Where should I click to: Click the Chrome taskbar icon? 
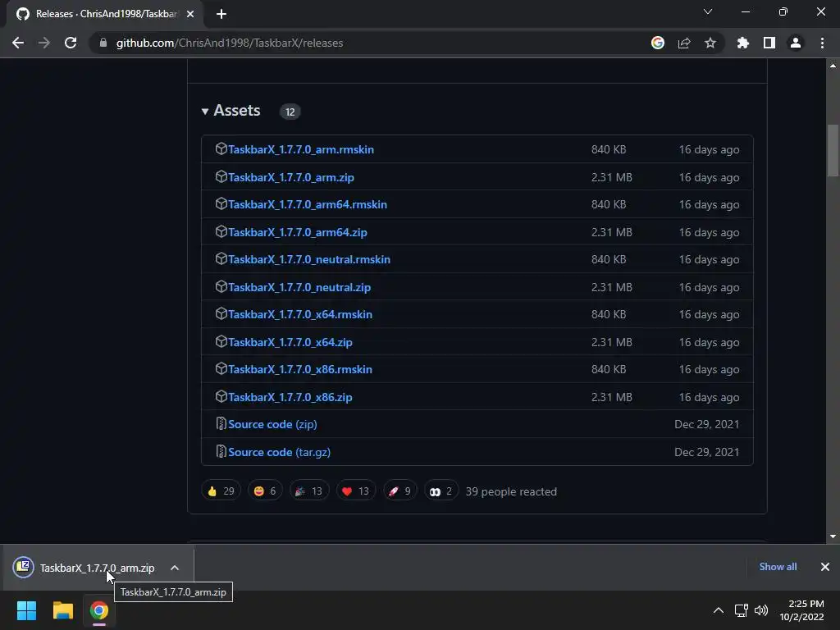[x=99, y=610]
